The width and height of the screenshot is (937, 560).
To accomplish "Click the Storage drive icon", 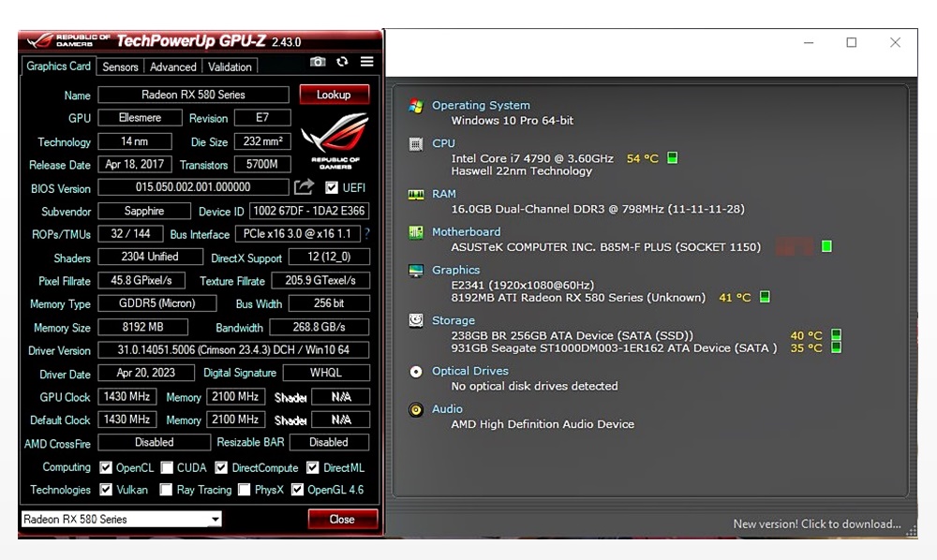I will (x=416, y=320).
